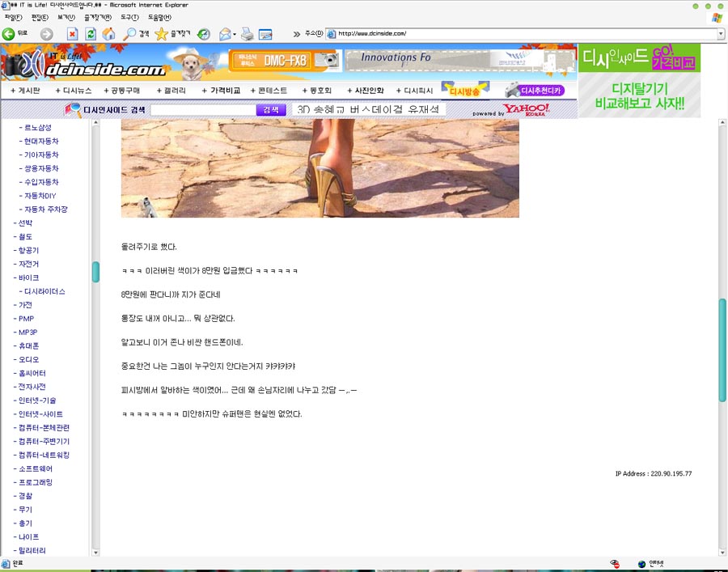Click the Forward navigation arrow
Screen dimensions: 728x572
[46, 34]
